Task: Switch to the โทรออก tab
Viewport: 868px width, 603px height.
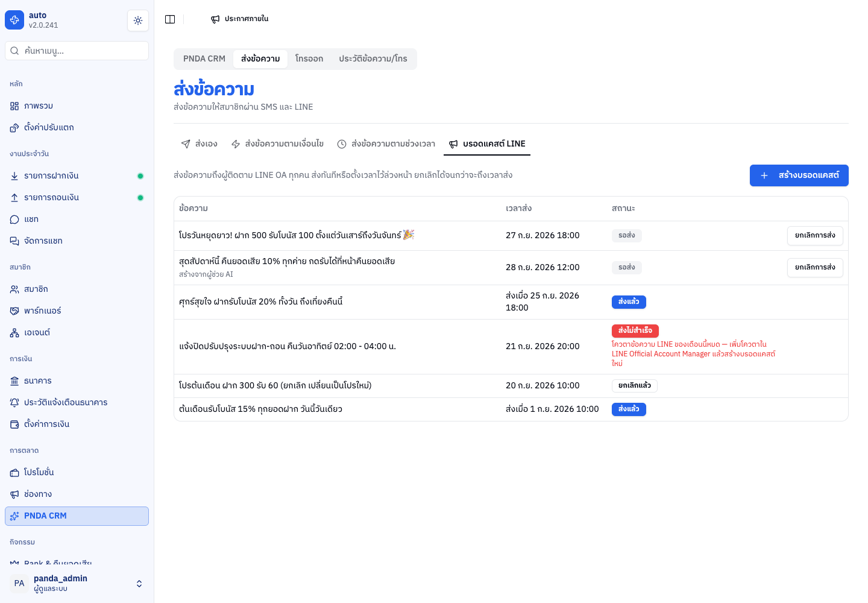Action: click(x=309, y=59)
